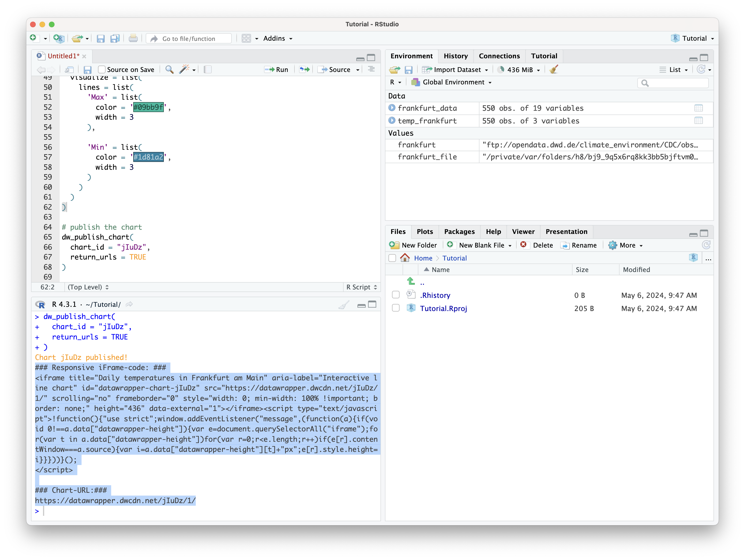Click the Save current document icon in main toolbar
Image resolution: width=745 pixels, height=560 pixels.
100,38
